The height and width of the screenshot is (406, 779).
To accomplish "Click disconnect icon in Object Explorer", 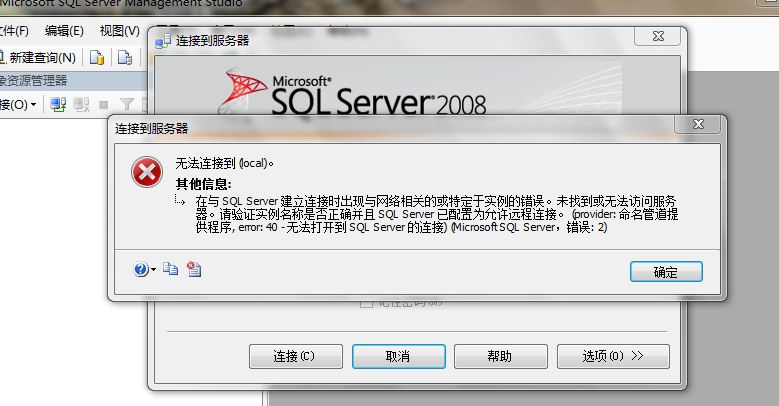I will point(81,104).
